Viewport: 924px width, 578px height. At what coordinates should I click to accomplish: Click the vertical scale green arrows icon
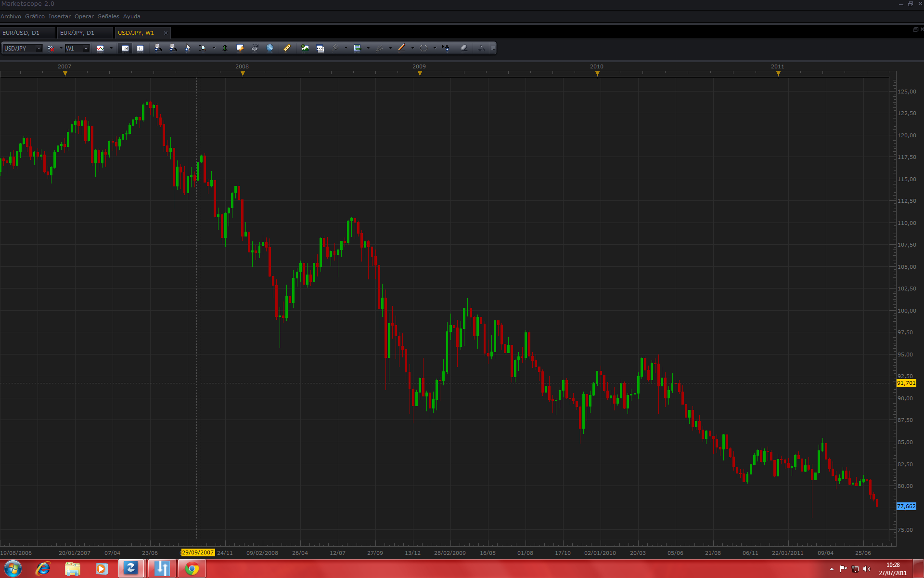click(x=225, y=48)
